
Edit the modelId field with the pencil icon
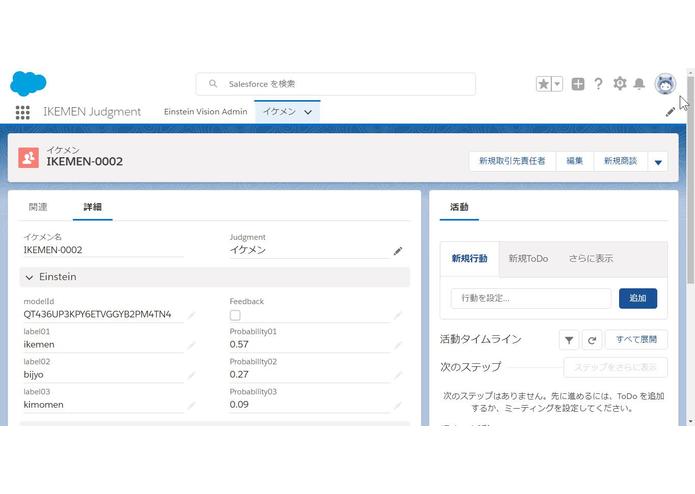(191, 315)
